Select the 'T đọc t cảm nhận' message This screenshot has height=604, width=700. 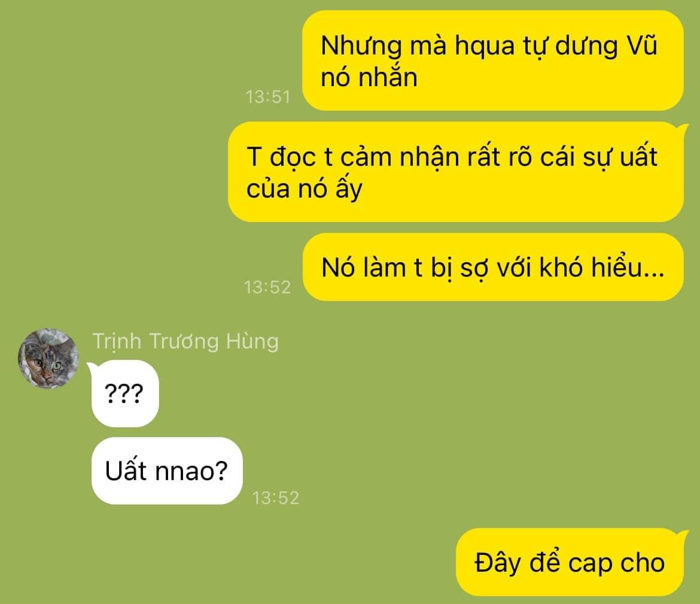456,172
